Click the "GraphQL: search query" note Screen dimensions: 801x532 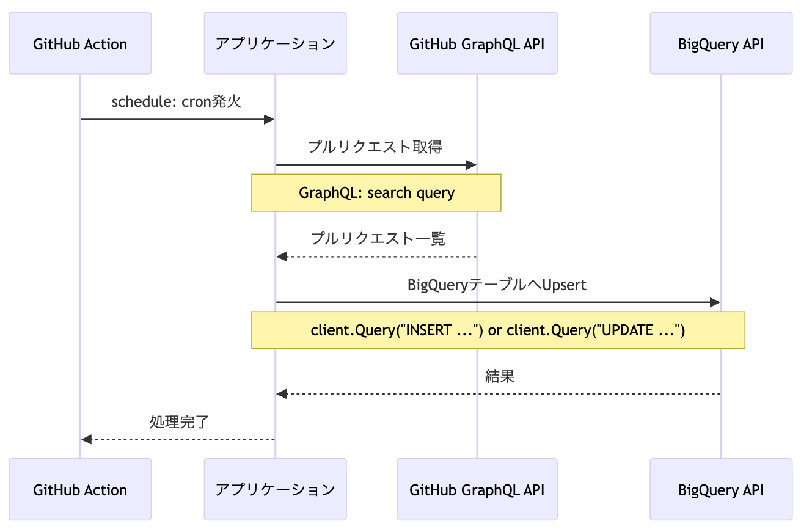click(376, 193)
